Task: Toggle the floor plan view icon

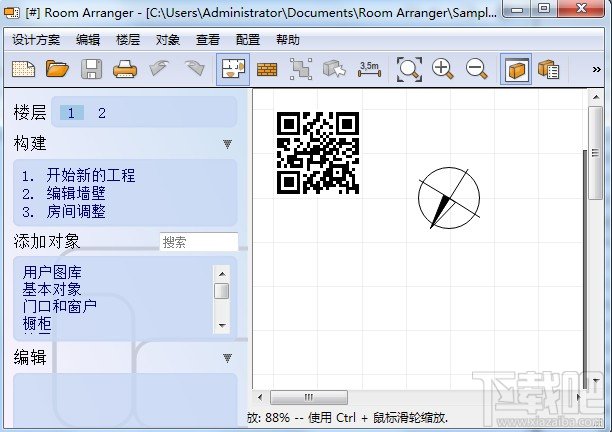Action: tap(233, 69)
